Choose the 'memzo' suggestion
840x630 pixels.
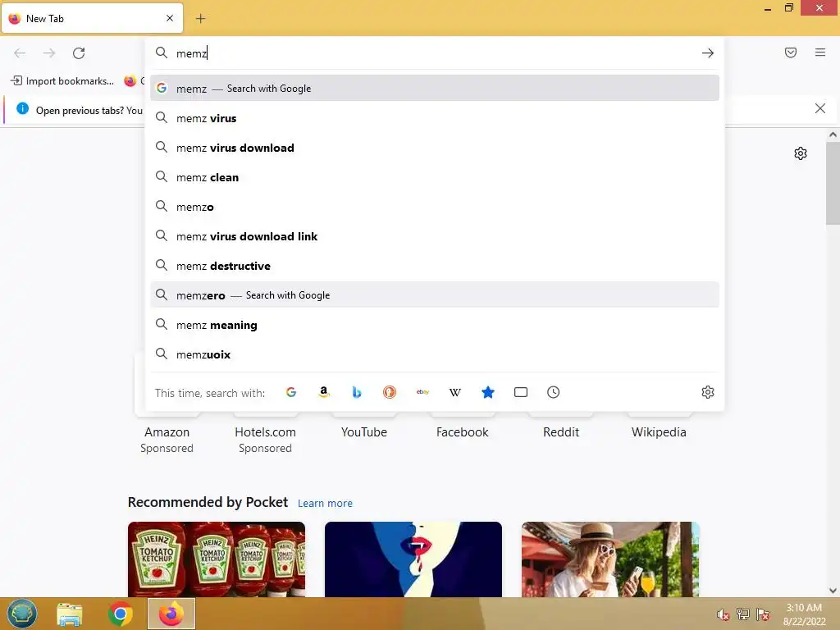[x=435, y=206]
